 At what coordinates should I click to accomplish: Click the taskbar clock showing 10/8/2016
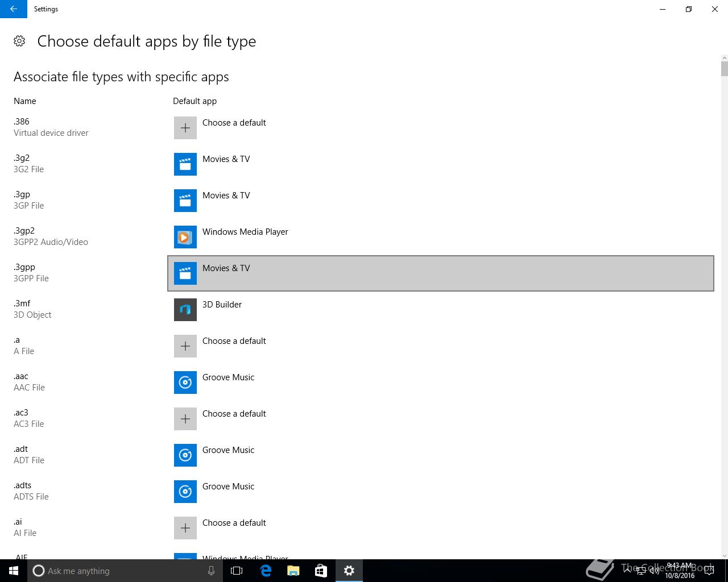point(680,571)
